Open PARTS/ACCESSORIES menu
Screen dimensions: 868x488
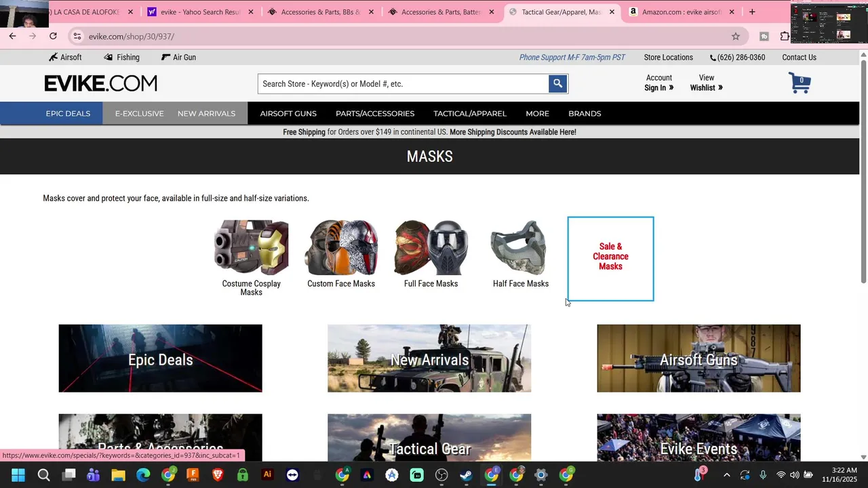(375, 113)
